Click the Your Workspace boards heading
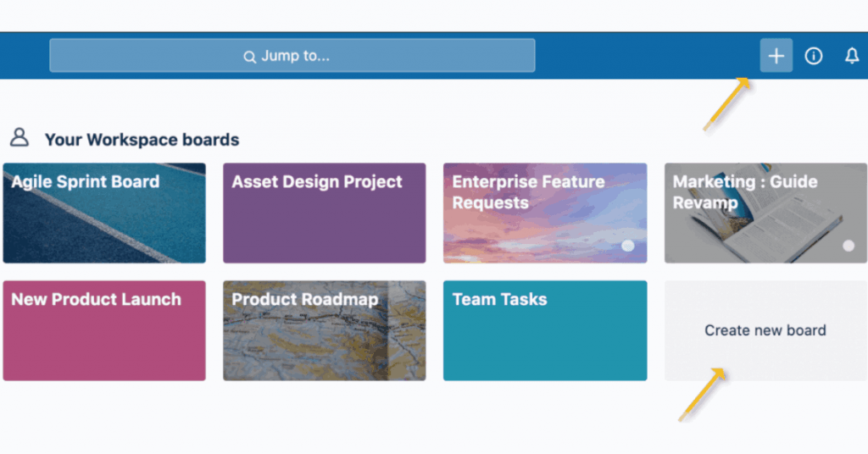 [x=142, y=140]
